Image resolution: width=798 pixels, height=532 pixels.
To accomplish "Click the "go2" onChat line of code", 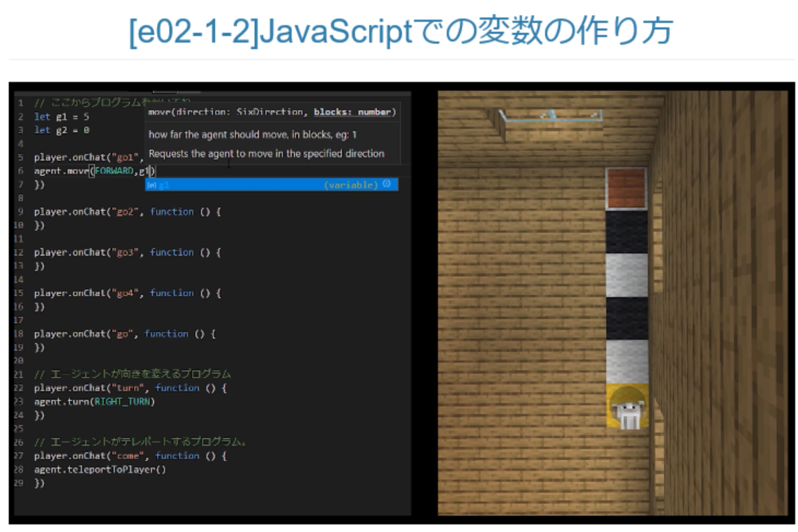I will (x=127, y=212).
